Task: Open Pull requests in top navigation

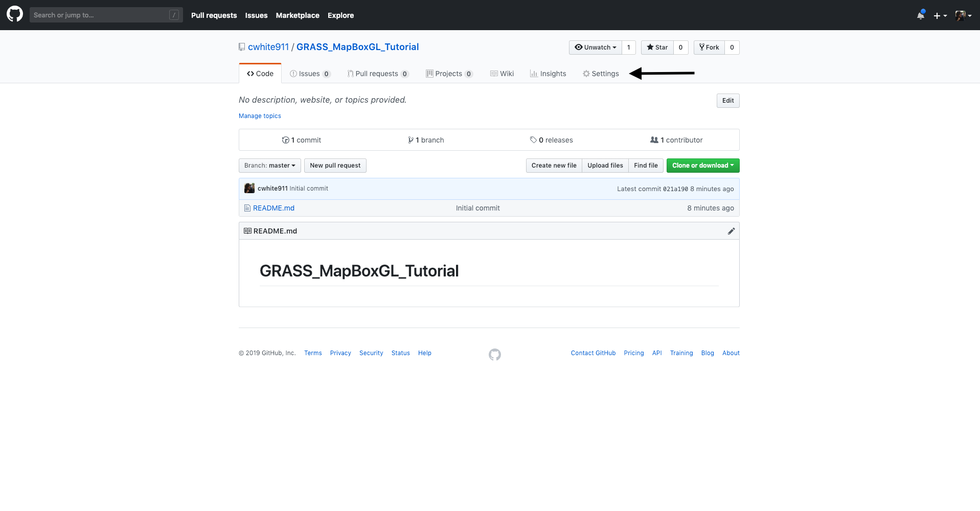Action: coord(214,15)
